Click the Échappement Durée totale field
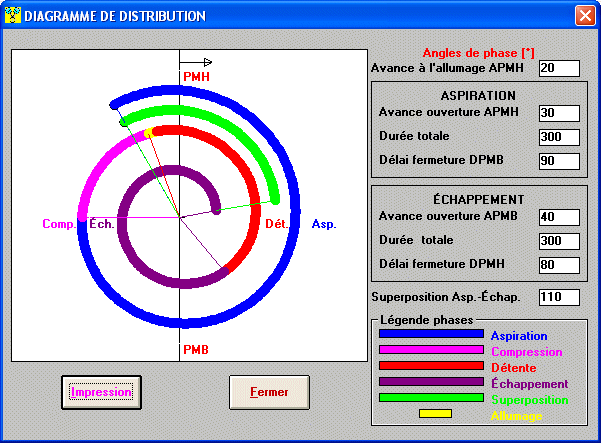 558,241
